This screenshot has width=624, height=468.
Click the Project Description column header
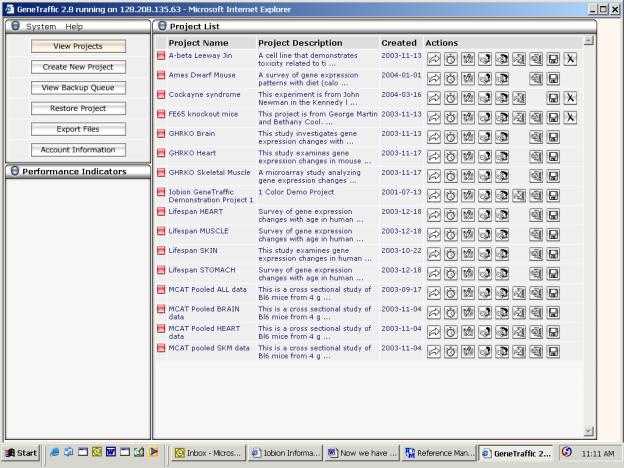point(300,43)
